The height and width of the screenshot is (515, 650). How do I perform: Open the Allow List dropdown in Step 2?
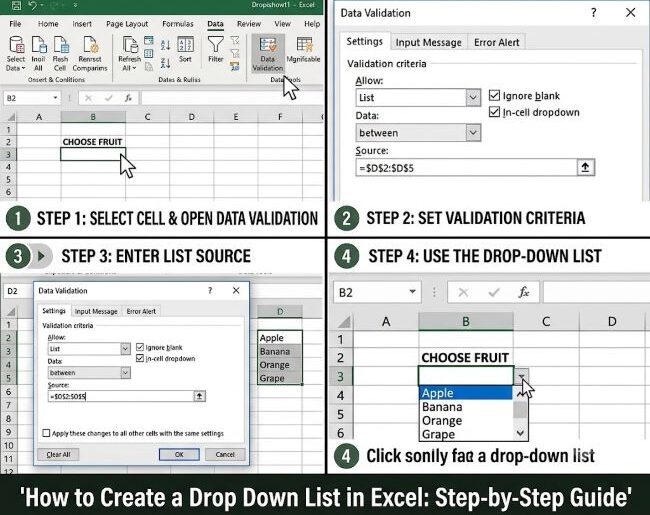click(x=473, y=97)
